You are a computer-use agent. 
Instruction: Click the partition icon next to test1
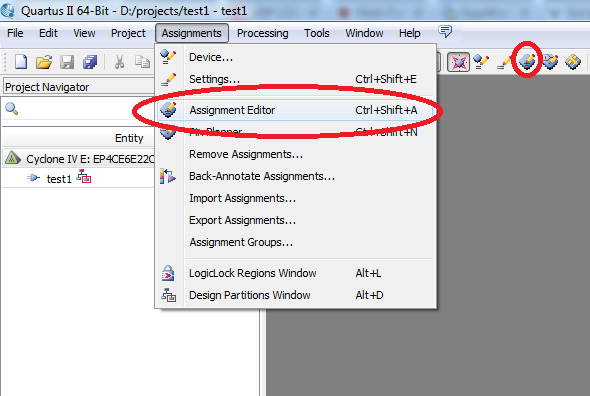[x=84, y=176]
